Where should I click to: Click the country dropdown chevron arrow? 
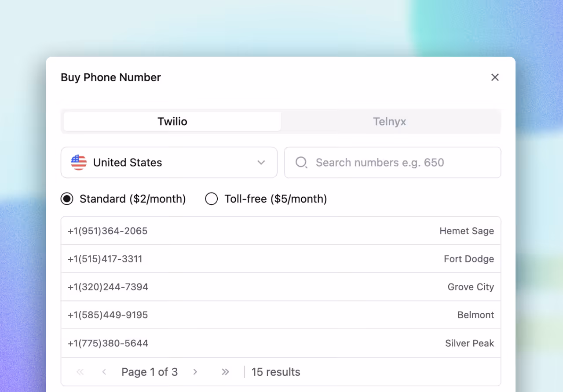261,163
